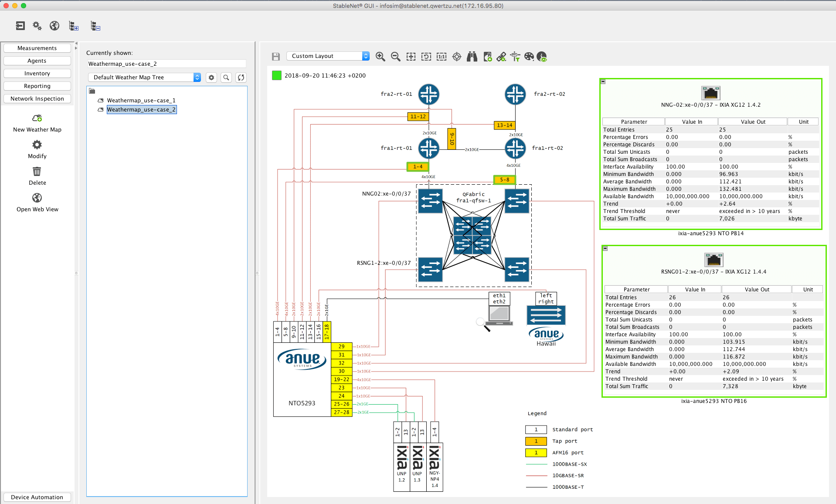Select the fra1-rt-01 router node
Viewport: 836px width, 504px height.
coord(429,148)
